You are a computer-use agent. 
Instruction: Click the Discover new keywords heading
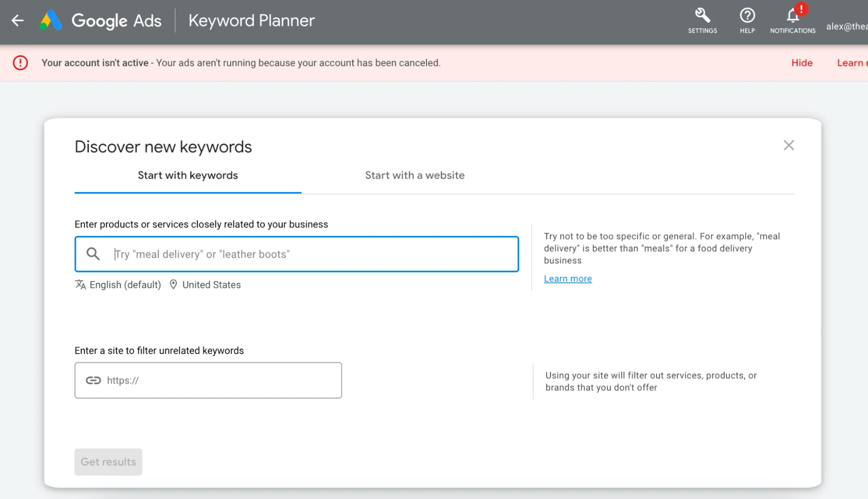coord(163,147)
